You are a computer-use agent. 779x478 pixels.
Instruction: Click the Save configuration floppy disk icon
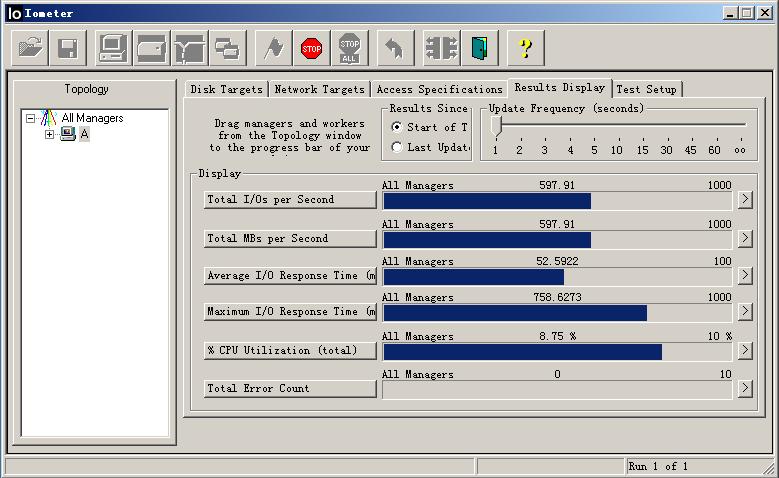click(68, 47)
